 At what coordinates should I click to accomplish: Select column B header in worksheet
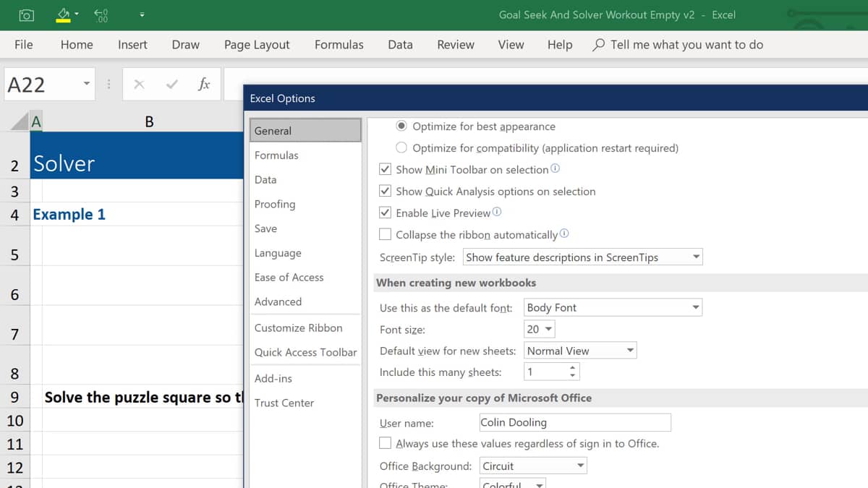coord(149,121)
